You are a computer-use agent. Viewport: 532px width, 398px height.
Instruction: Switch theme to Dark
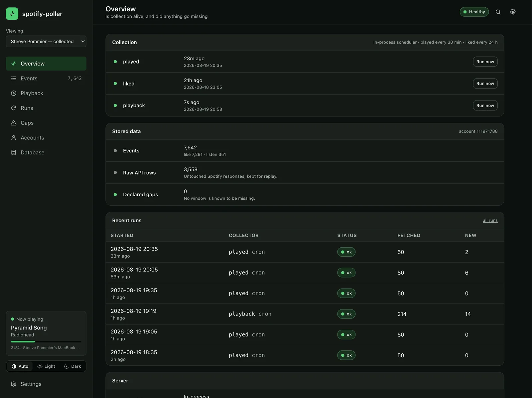pos(72,366)
